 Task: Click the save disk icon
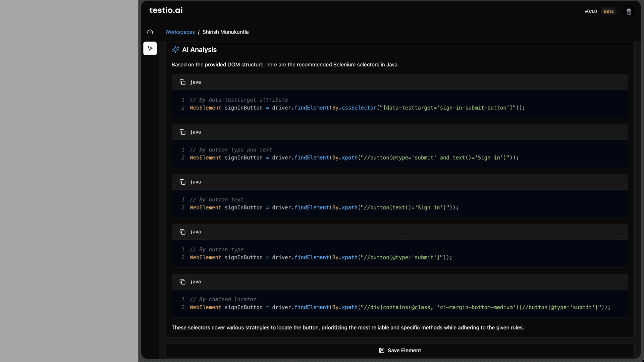point(382,350)
